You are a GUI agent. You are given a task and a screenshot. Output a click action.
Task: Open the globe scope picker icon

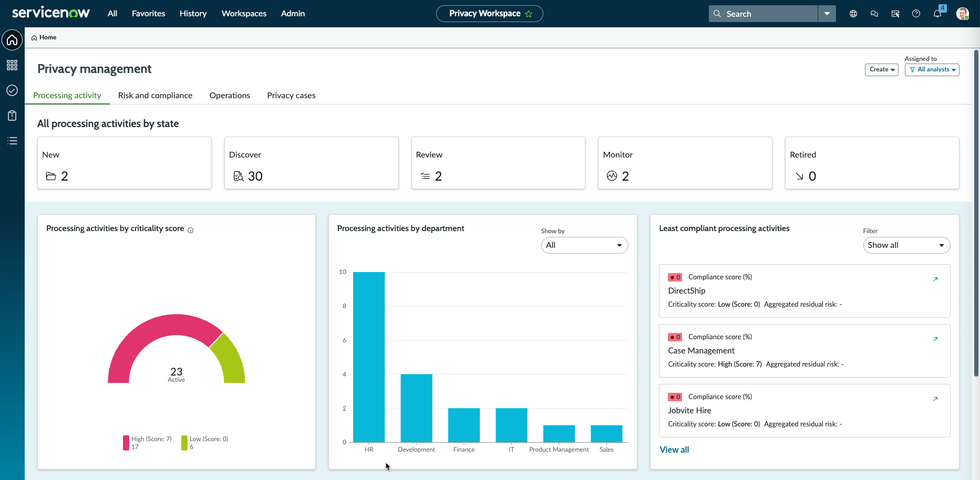coord(853,14)
